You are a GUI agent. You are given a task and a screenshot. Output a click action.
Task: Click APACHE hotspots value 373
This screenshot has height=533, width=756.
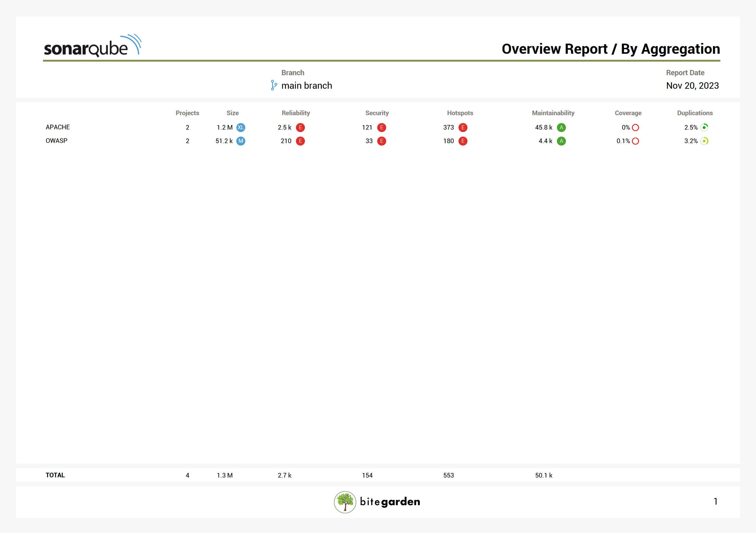448,127
